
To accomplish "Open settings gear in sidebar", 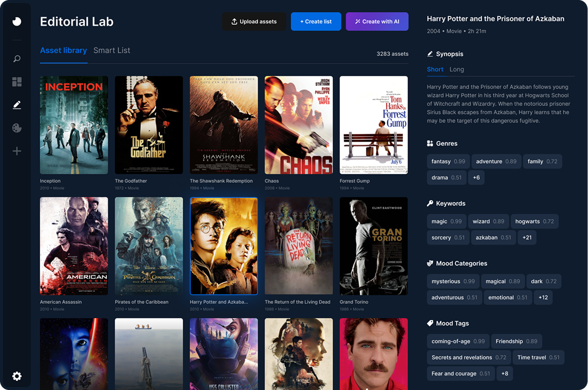I will coord(17,376).
